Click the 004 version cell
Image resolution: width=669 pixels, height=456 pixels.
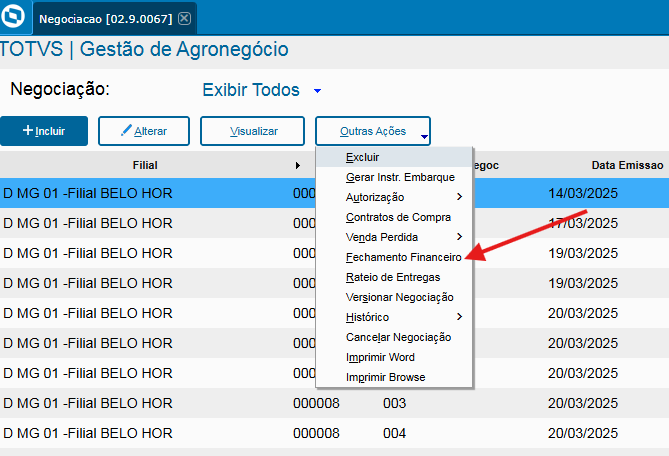(394, 433)
